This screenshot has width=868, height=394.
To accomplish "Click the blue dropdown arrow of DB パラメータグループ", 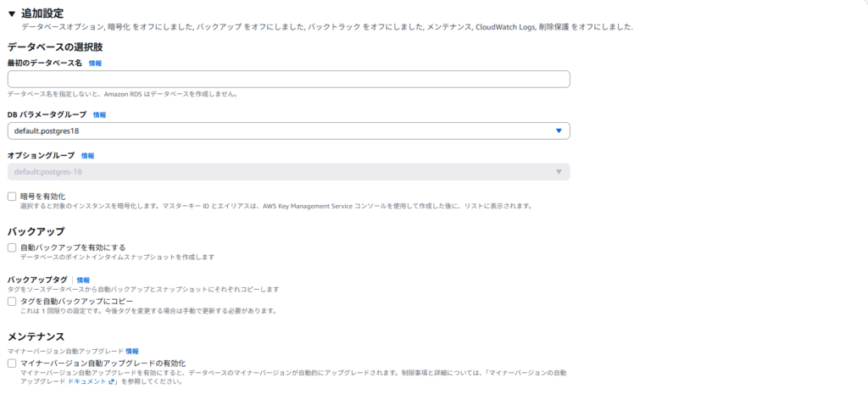I will pos(559,131).
